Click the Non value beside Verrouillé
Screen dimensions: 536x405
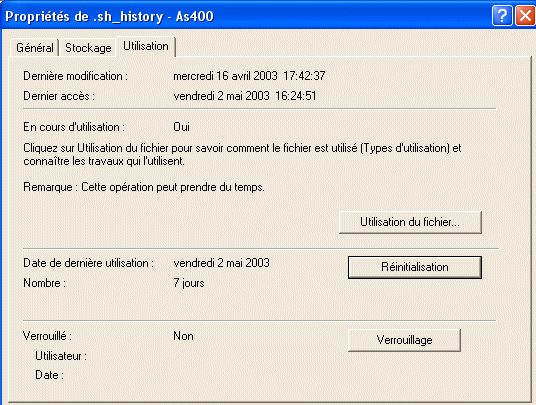183,336
